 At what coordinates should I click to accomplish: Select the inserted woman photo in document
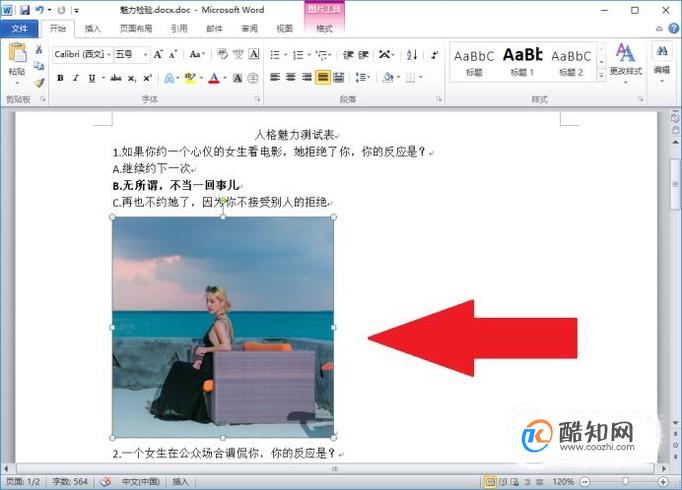click(x=223, y=327)
